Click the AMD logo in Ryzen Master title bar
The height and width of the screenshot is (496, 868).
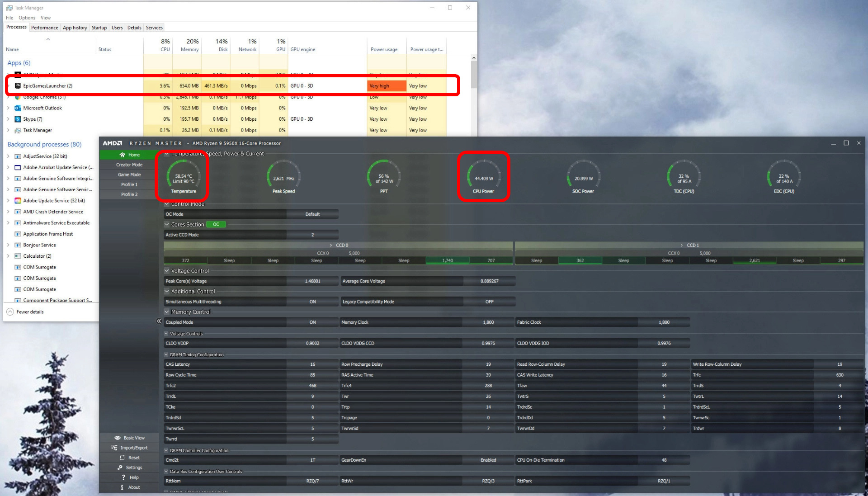point(113,143)
